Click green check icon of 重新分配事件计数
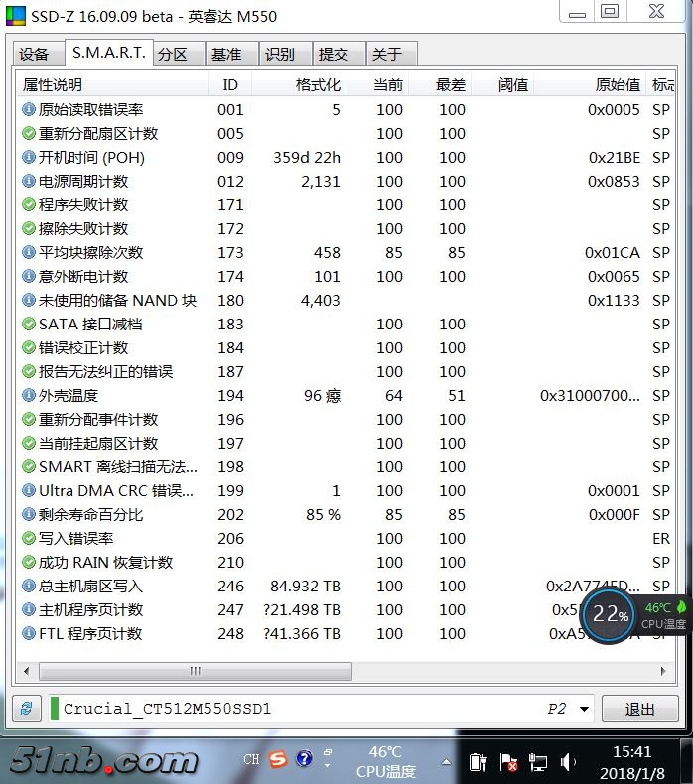The width and height of the screenshot is (693, 784). [x=29, y=419]
